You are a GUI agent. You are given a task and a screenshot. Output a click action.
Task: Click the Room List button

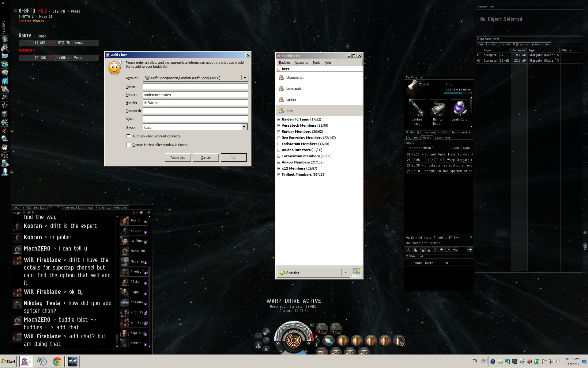click(x=178, y=158)
